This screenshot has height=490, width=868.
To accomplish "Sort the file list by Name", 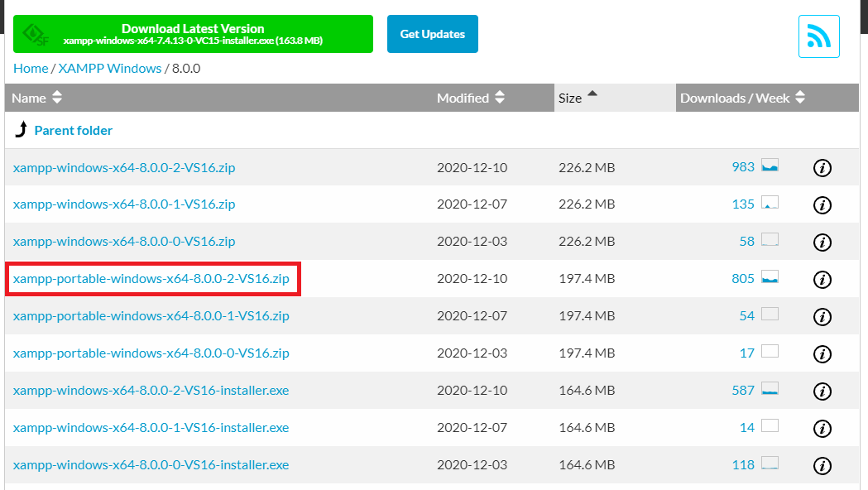I will point(36,98).
